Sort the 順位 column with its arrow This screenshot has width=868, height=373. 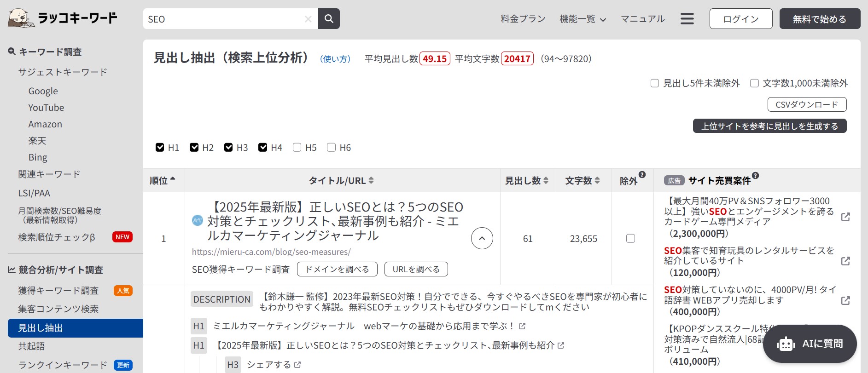[173, 179]
